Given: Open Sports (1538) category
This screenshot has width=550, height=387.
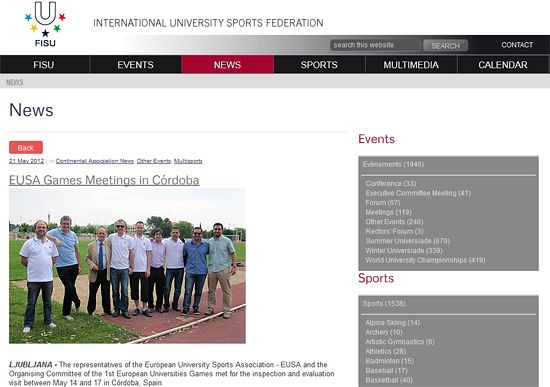Looking at the screenshot, I should point(384,303).
